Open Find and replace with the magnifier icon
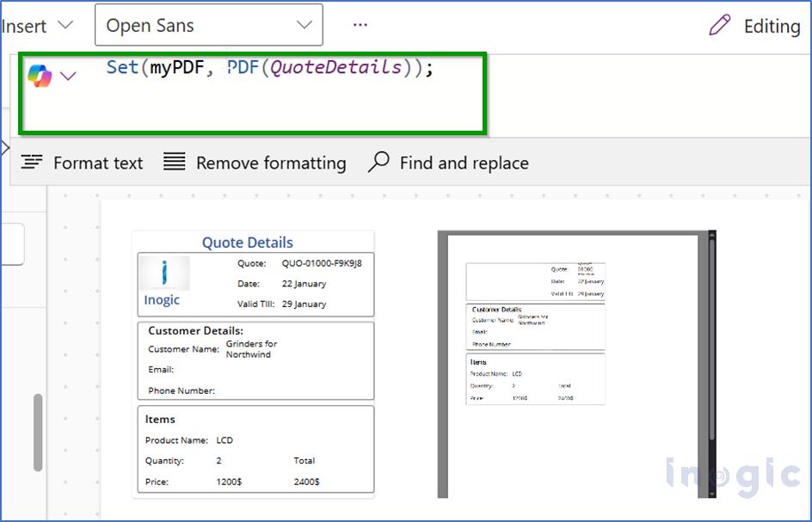812x522 pixels. pyautogui.click(x=378, y=162)
